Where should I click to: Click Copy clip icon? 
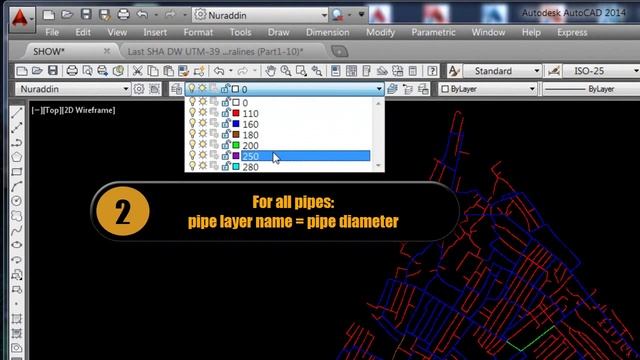153,71
